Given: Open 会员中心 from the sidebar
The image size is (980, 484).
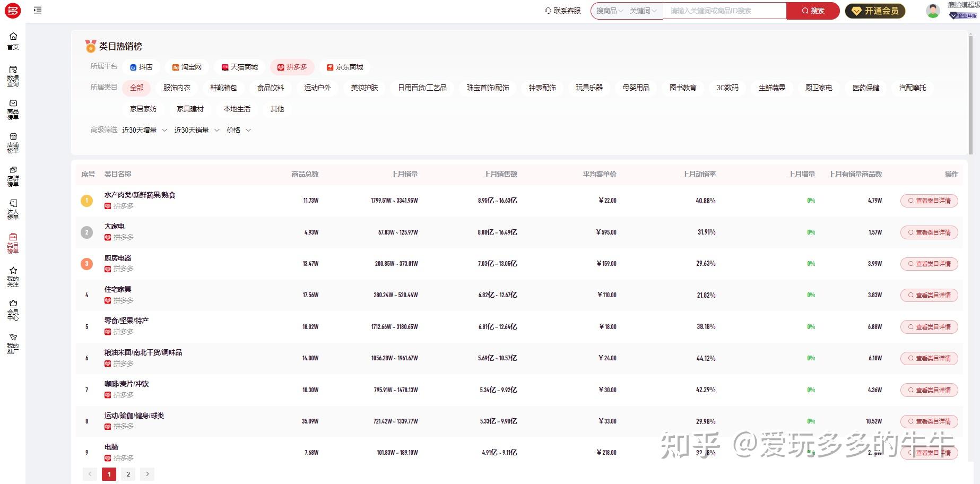Looking at the screenshot, I should 13,309.
